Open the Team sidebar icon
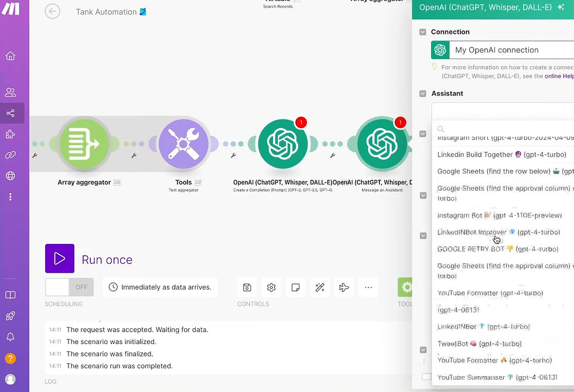This screenshot has height=392, width=574. (x=11, y=92)
